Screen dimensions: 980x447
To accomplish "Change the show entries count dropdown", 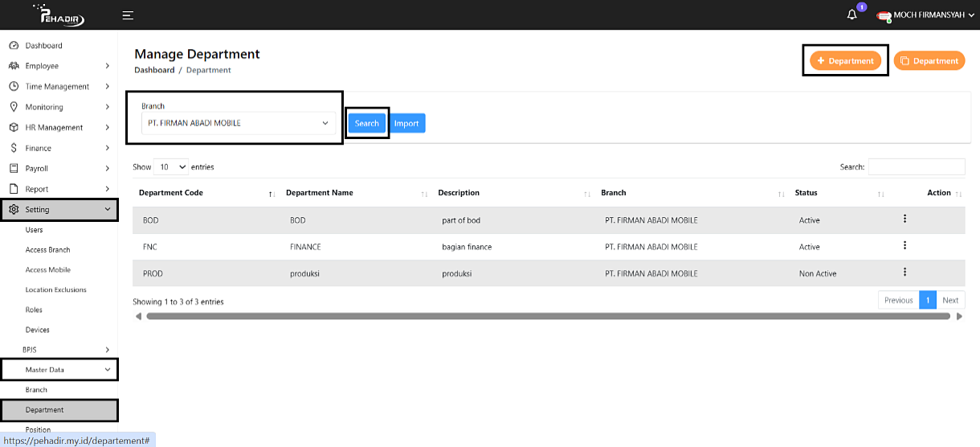I will pyautogui.click(x=170, y=167).
